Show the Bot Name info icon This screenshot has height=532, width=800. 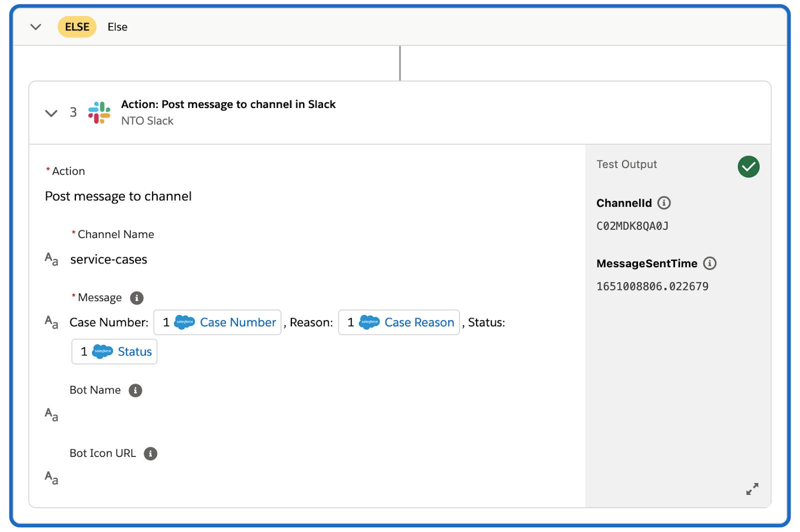tap(135, 390)
